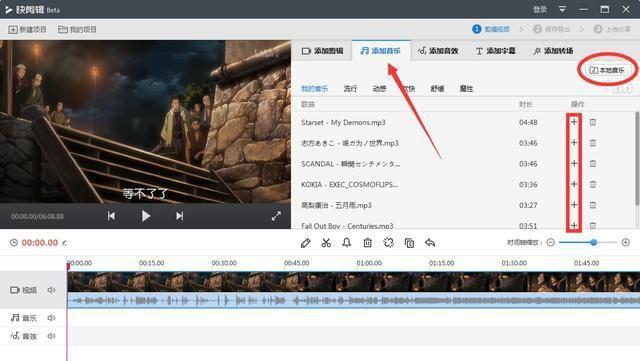This screenshot has height=361, width=640.
Task: Select the blue audio waveform clip
Action: point(353,301)
